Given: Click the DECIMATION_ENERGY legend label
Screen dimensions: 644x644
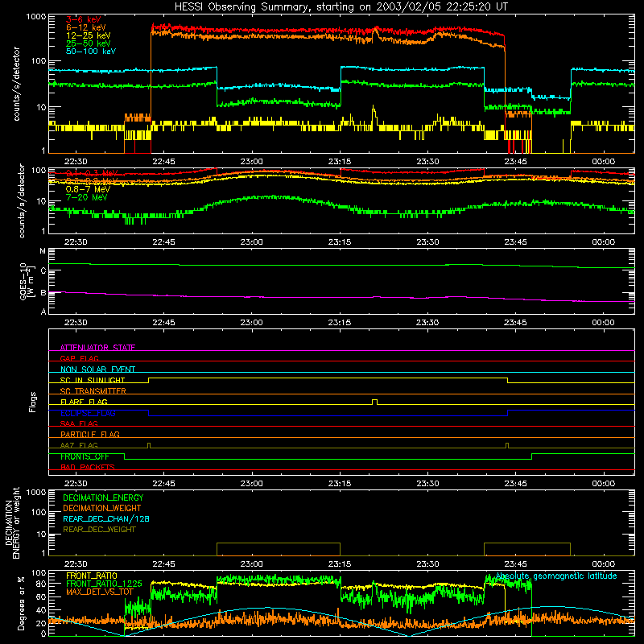Looking at the screenshot, I should coord(103,497).
